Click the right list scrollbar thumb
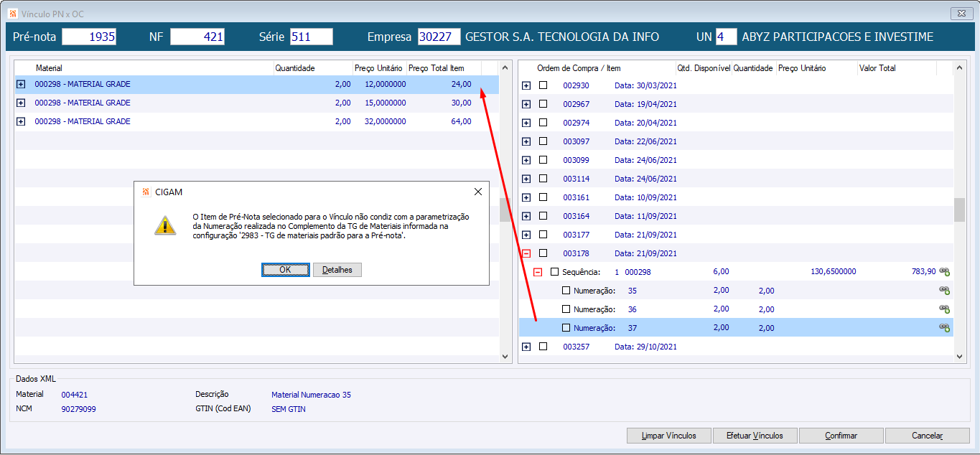The height and width of the screenshot is (455, 980). click(960, 210)
